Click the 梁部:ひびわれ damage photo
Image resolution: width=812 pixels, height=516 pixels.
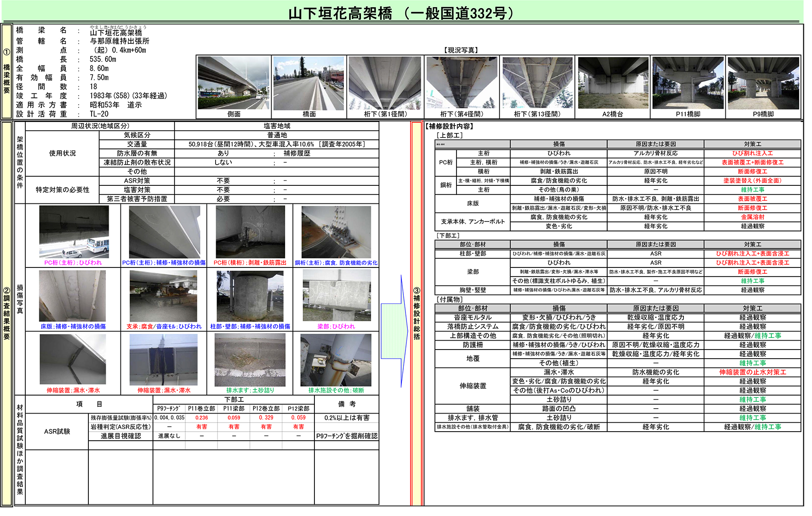tap(336, 295)
